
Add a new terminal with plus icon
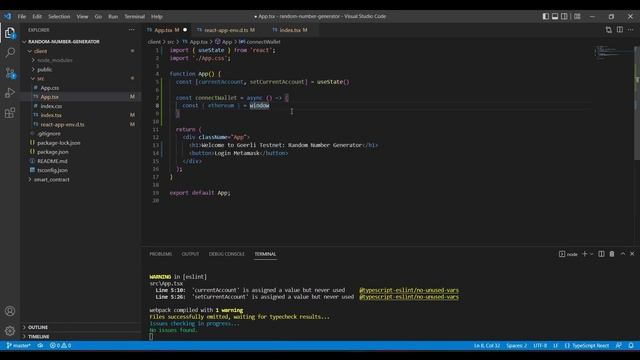click(584, 254)
